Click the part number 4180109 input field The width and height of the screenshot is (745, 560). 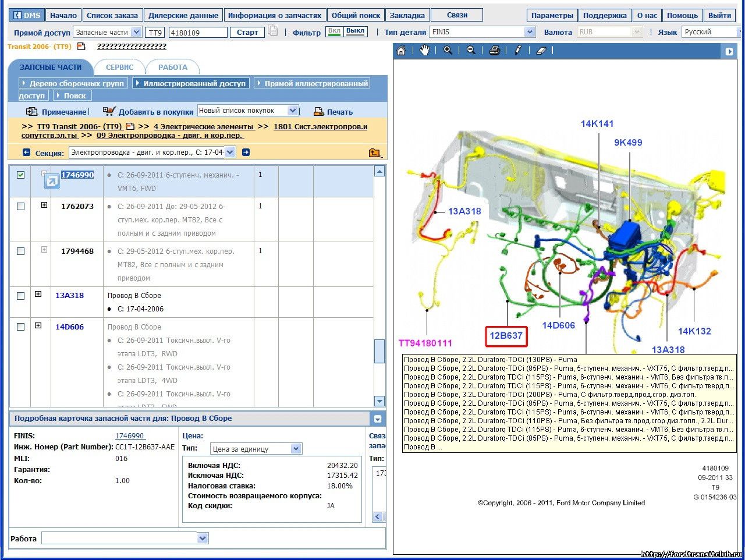pyautogui.click(x=198, y=33)
